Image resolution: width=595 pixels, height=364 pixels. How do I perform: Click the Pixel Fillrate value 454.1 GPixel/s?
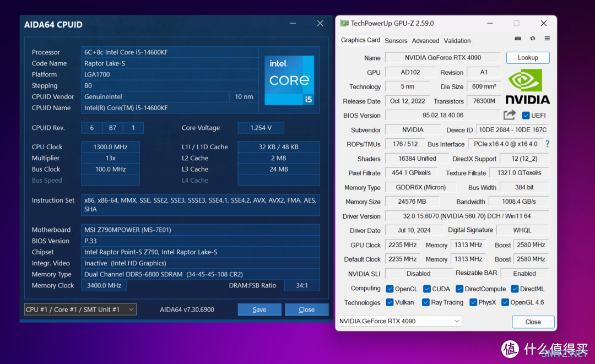pyautogui.click(x=412, y=173)
